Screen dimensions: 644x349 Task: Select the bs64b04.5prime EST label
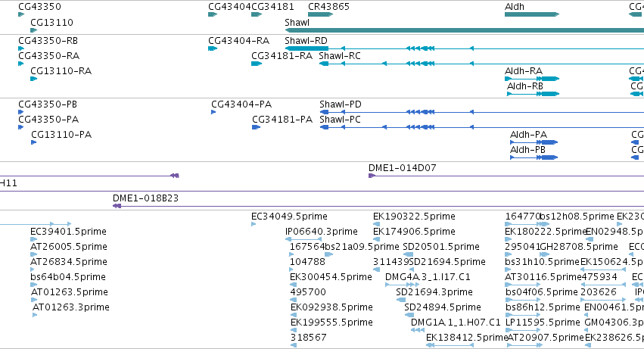(x=68, y=278)
